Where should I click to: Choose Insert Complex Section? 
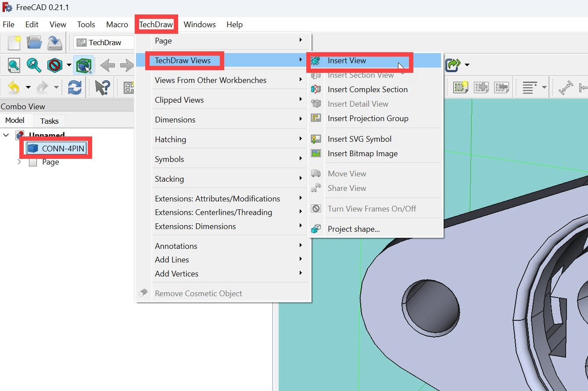[367, 90]
